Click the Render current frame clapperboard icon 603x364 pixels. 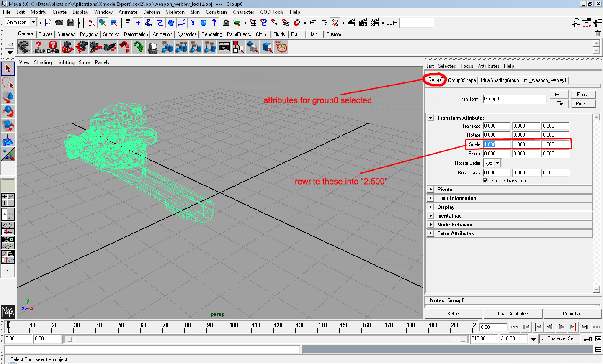(351, 23)
